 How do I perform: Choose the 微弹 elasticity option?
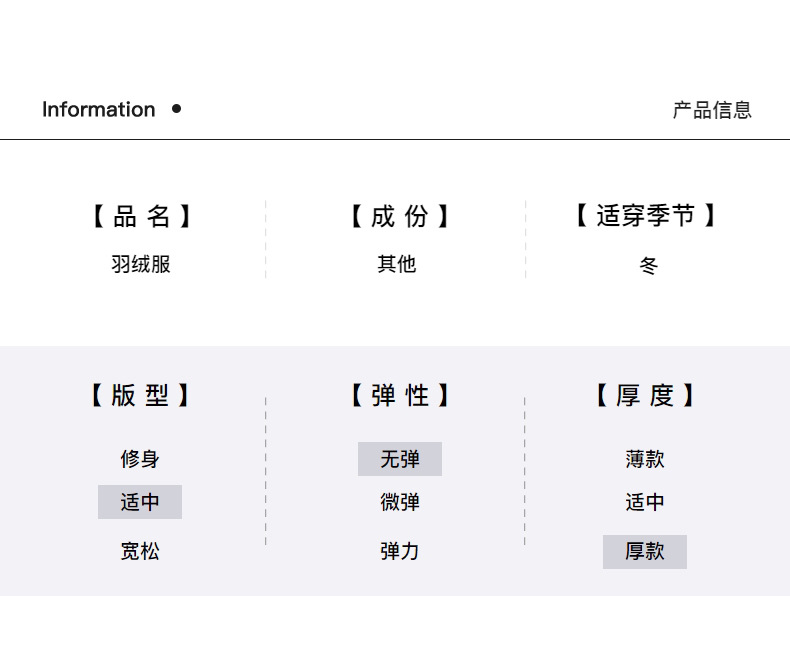[400, 502]
